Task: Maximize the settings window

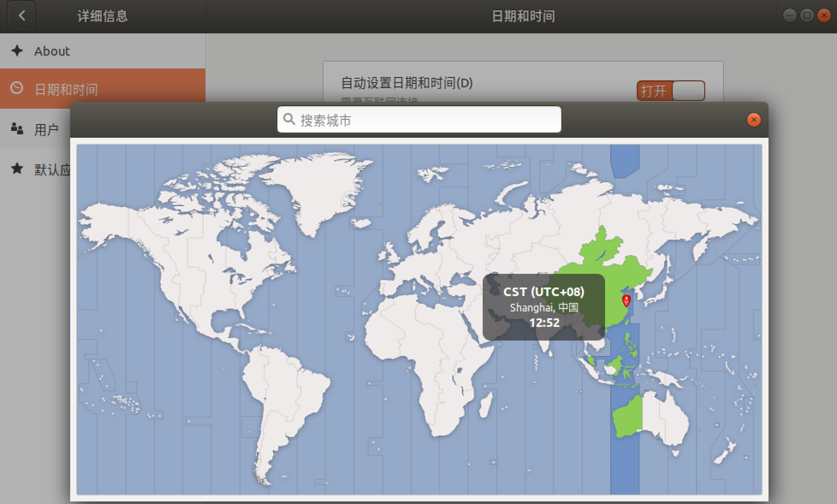Action: (x=807, y=16)
